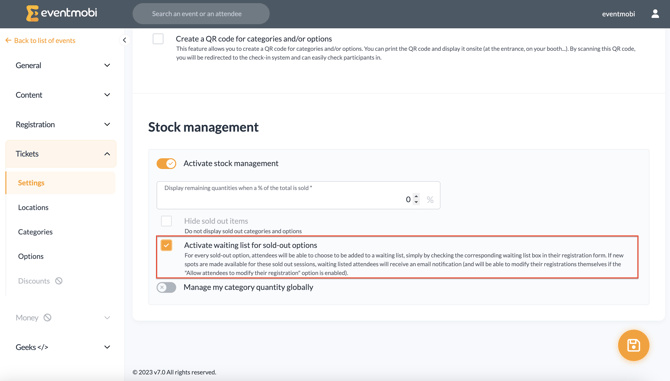This screenshot has height=381, width=670.
Task: Uncheck Activate waiting list for sold-out options
Action: coord(166,245)
